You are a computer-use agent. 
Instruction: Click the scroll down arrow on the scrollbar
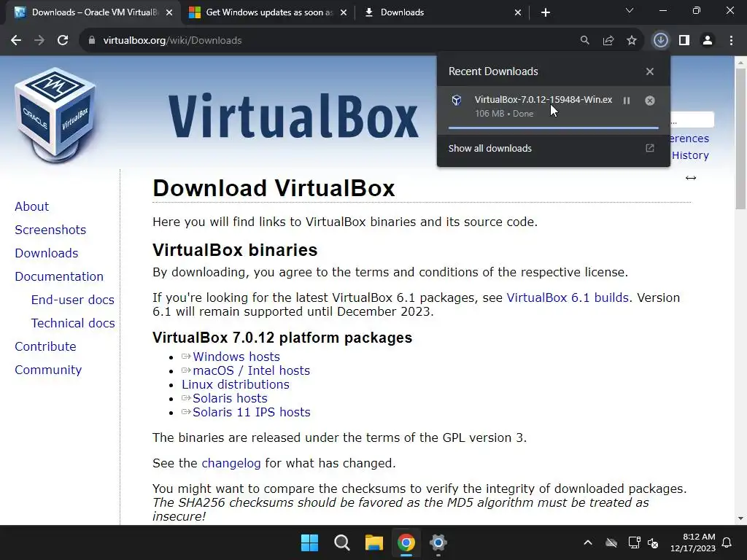pos(740,518)
